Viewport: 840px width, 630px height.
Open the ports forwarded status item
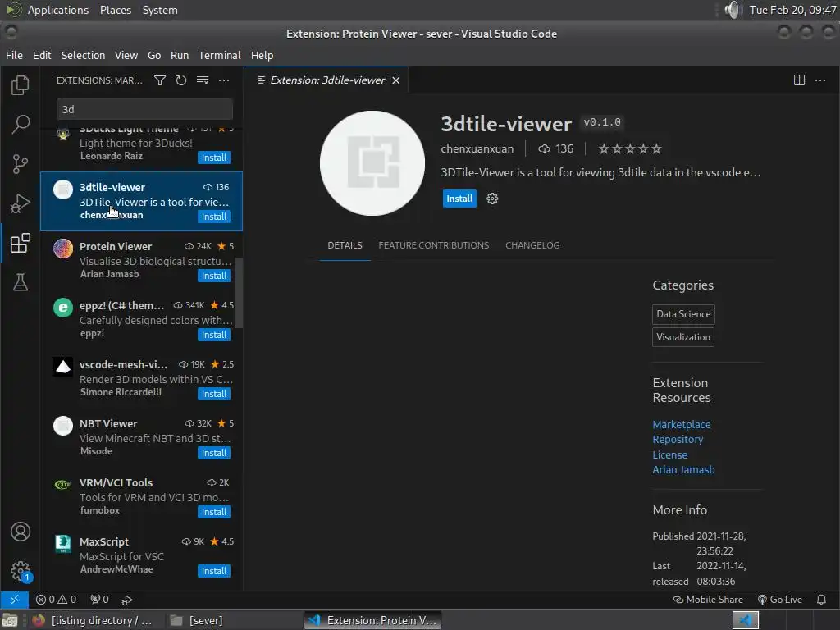(99, 600)
